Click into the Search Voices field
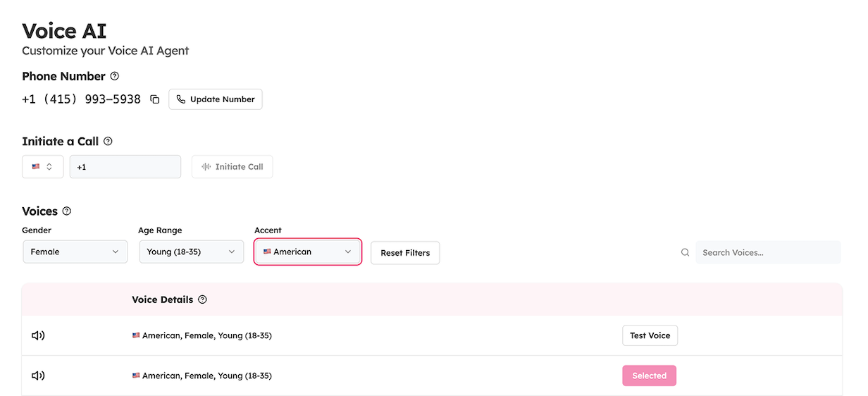 tap(767, 252)
